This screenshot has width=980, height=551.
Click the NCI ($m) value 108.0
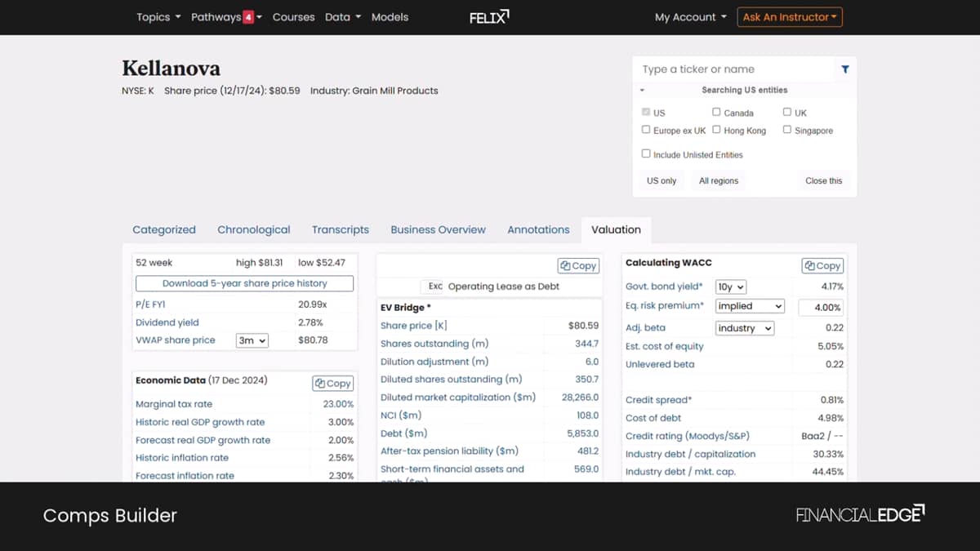(x=587, y=415)
